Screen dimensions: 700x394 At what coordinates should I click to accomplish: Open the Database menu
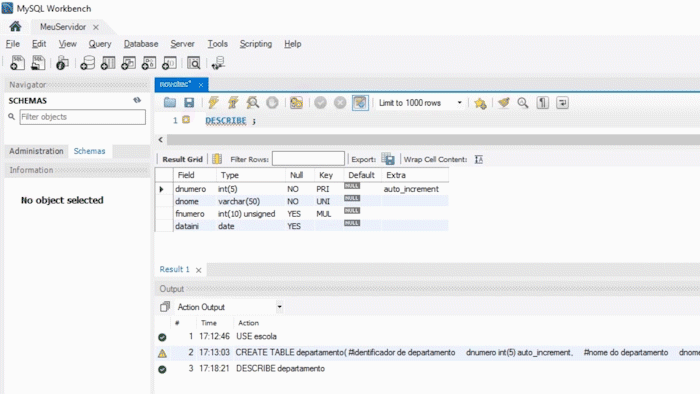point(141,44)
